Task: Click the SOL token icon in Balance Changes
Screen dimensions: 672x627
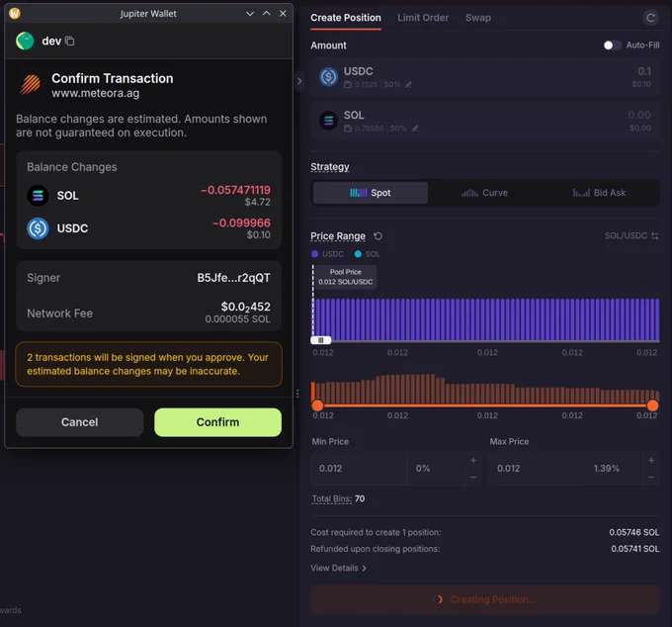Action: (38, 196)
